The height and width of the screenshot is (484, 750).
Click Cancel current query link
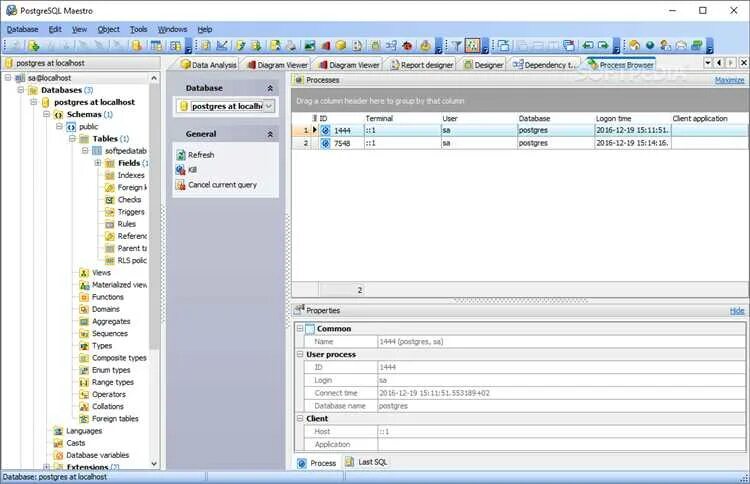point(222,185)
